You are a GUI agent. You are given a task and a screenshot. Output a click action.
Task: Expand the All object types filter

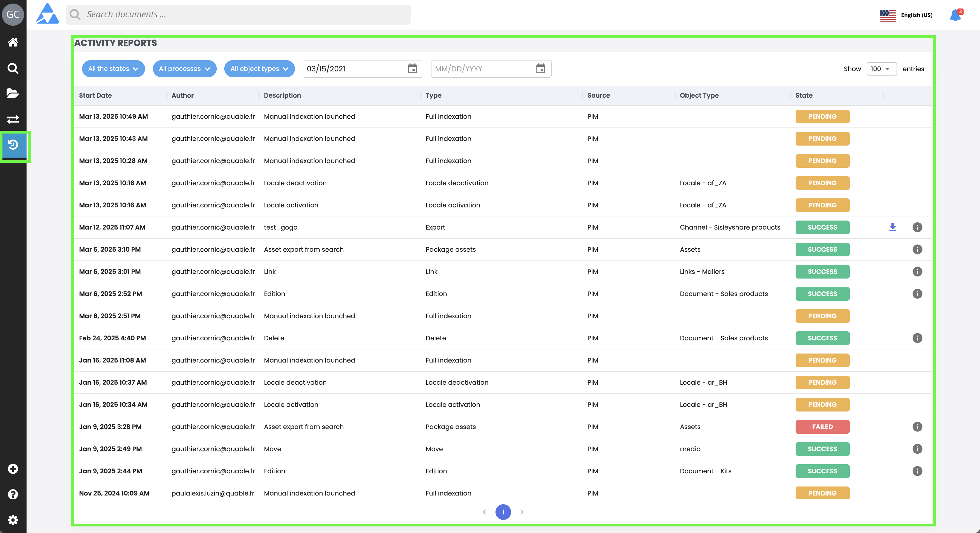pos(259,69)
